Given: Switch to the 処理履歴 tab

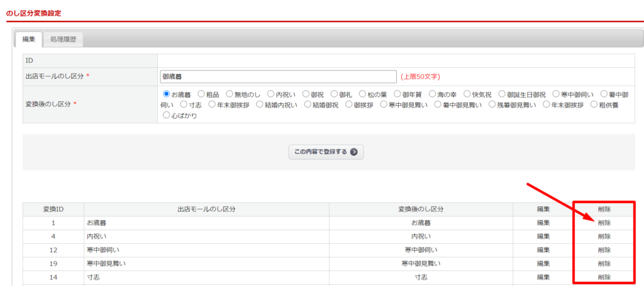Looking at the screenshot, I should tap(62, 40).
